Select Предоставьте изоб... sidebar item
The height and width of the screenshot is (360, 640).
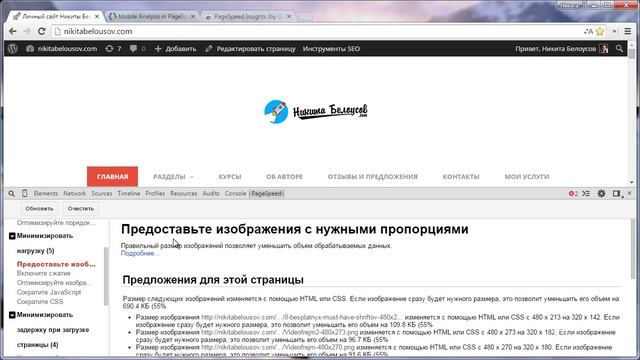click(x=56, y=264)
